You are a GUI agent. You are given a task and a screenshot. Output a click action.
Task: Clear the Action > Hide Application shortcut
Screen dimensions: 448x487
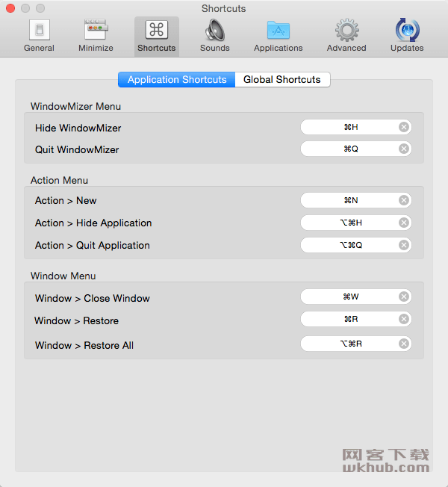[404, 223]
